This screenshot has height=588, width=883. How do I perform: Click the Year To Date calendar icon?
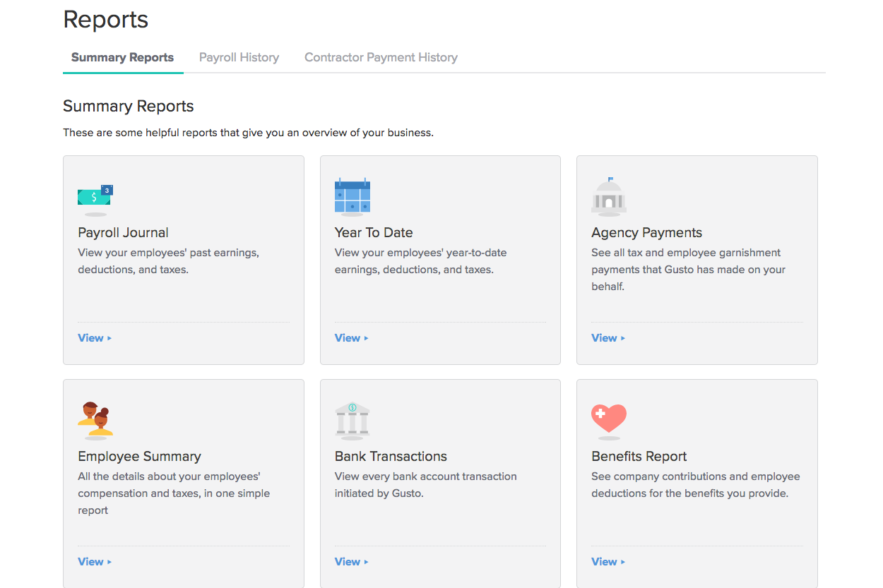point(352,196)
